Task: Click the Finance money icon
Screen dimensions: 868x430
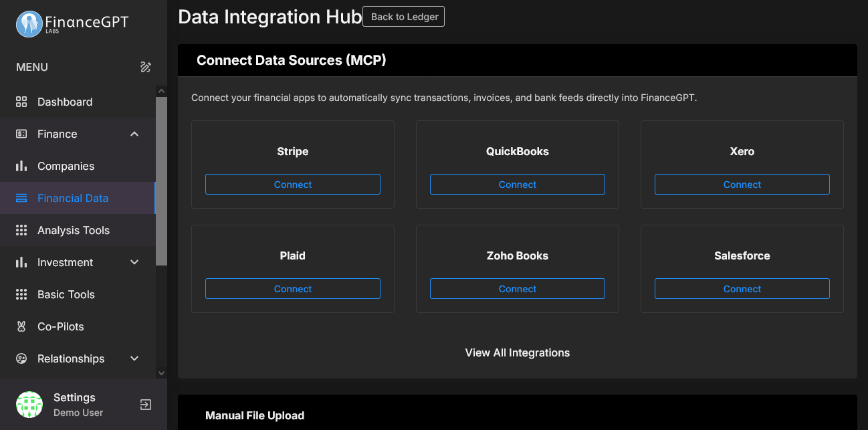Action: [20, 134]
